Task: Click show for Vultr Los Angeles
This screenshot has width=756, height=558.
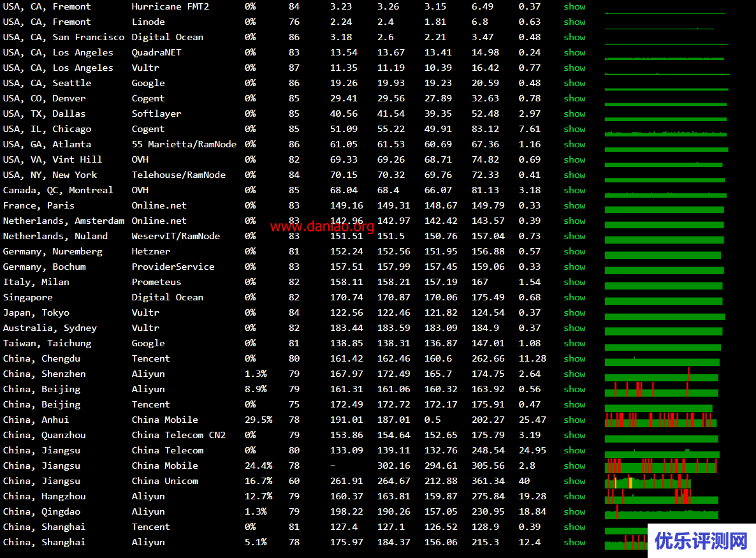Action: tap(574, 68)
